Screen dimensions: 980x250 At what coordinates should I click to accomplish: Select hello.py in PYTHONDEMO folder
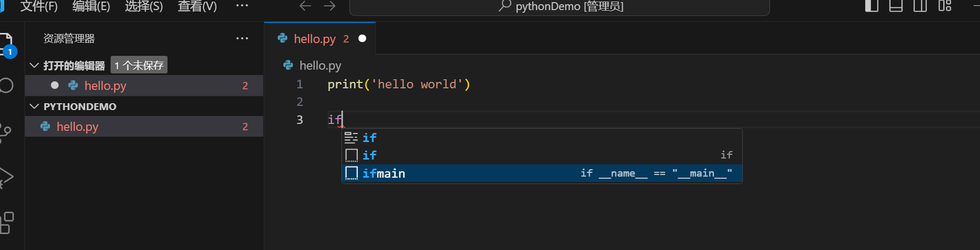[x=144, y=127]
